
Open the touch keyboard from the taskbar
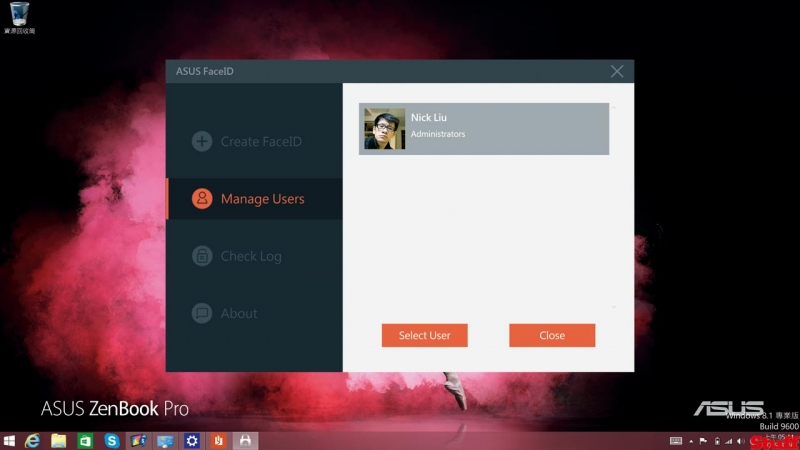676,441
